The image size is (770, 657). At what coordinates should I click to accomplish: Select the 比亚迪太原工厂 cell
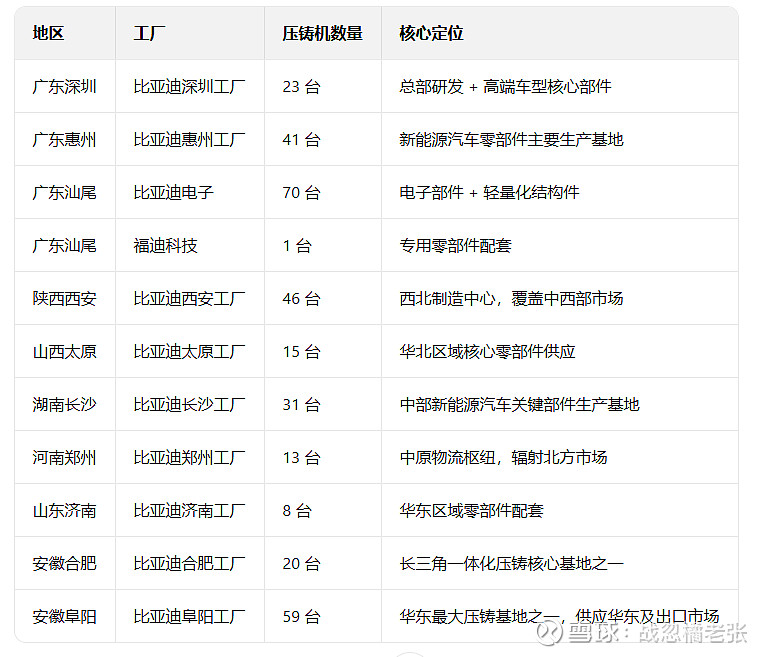189,352
